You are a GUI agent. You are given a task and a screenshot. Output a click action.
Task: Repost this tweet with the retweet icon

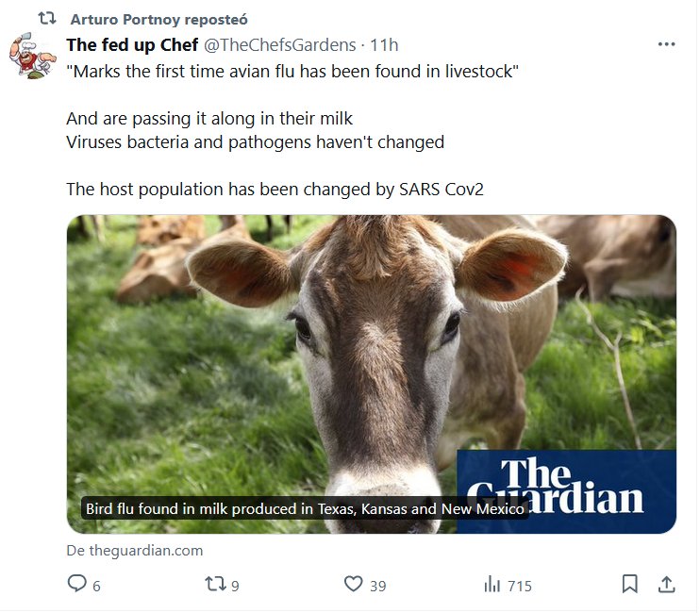[215, 585]
